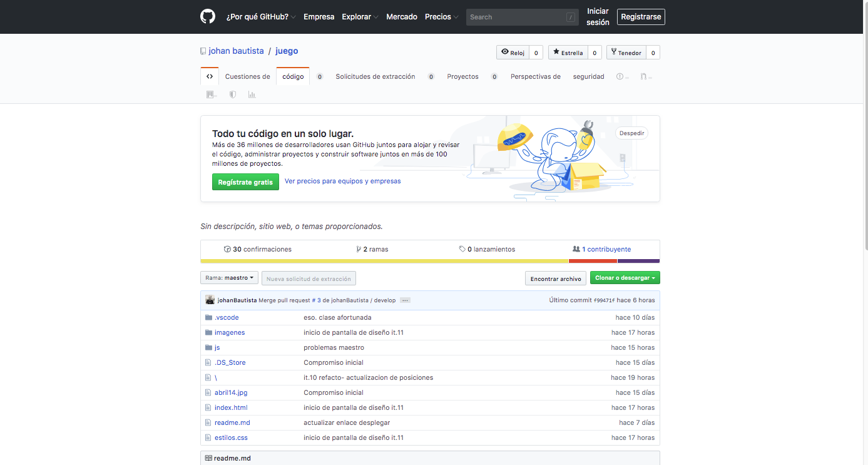The width and height of the screenshot is (868, 465).
Task: Open pull request # 3 link
Action: [317, 300]
